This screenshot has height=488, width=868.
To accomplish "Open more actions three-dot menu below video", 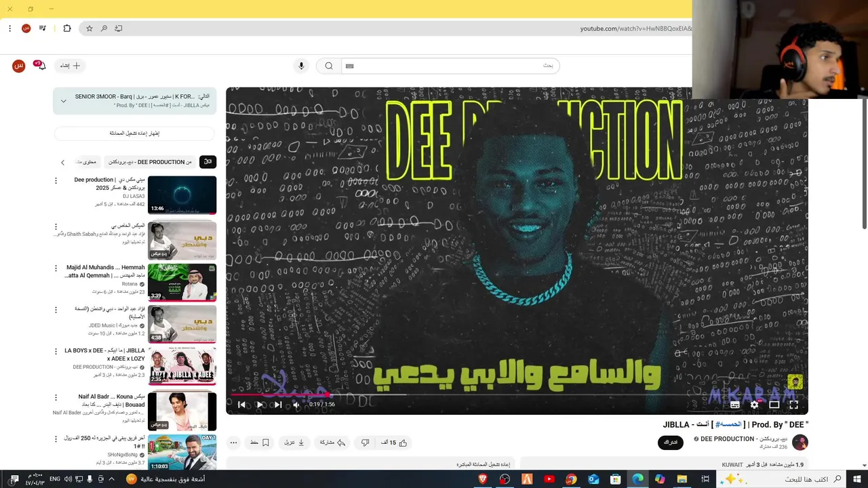I will click(233, 443).
